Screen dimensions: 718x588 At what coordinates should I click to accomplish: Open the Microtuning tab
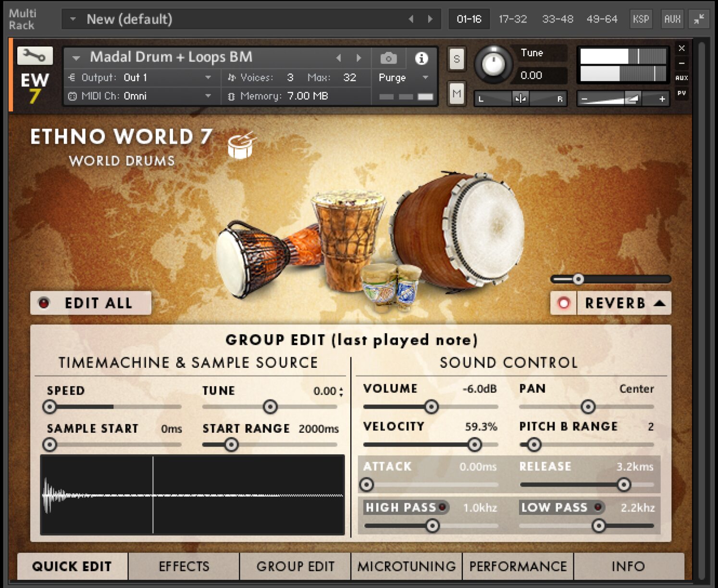[407, 566]
